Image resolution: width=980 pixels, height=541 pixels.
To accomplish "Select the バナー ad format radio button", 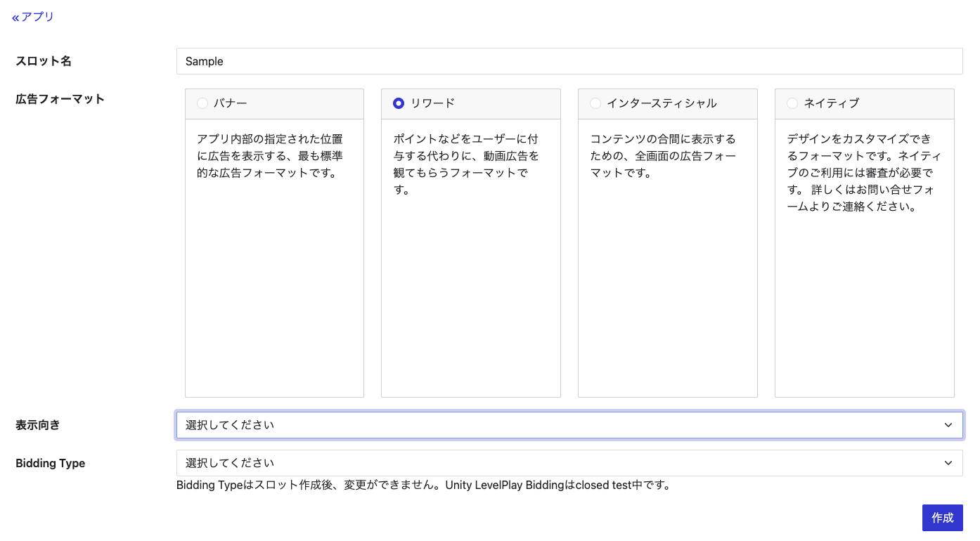I will [202, 103].
